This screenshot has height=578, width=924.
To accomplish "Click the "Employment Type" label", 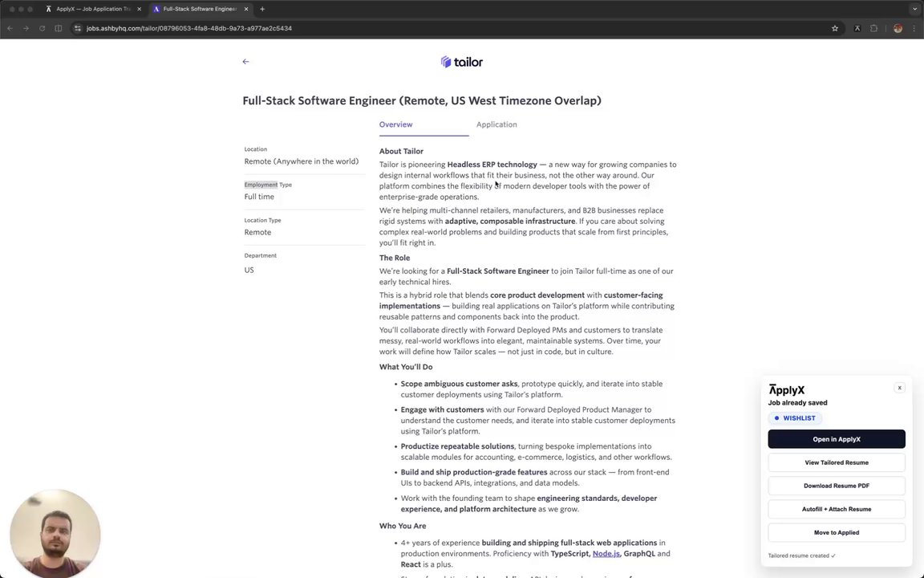I will coord(268,185).
